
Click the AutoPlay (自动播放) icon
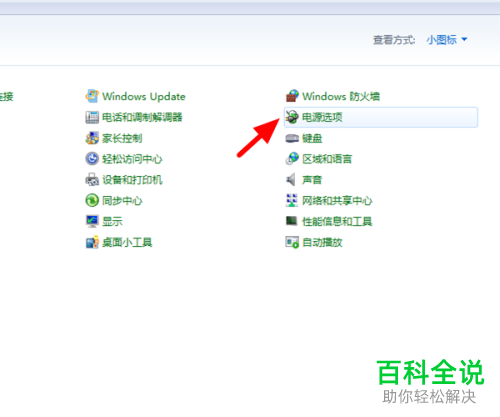292,242
